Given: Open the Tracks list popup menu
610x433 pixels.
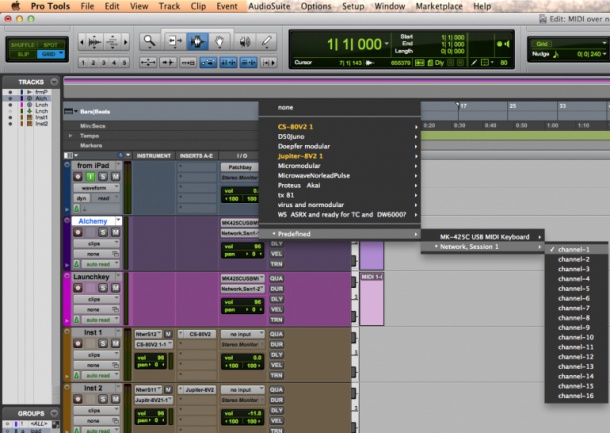Looking at the screenshot, I should click(x=54, y=82).
